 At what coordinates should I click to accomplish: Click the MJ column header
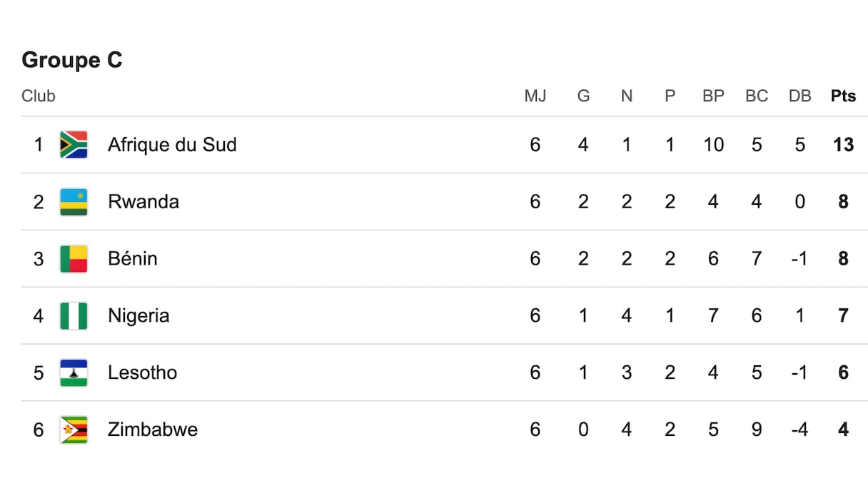point(535,96)
